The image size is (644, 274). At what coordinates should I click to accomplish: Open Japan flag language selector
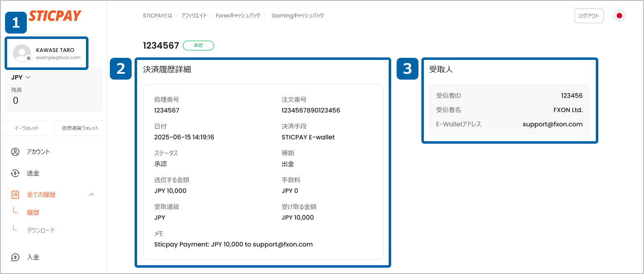619,16
